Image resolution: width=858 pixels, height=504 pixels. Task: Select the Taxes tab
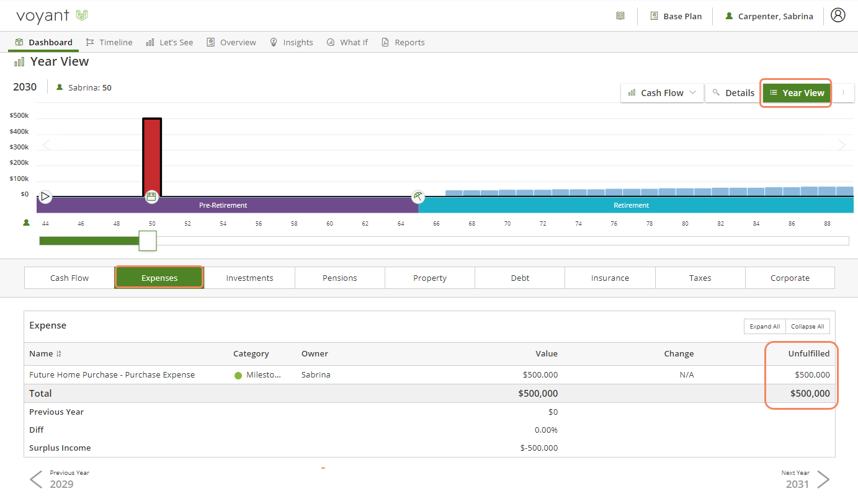pyautogui.click(x=700, y=278)
